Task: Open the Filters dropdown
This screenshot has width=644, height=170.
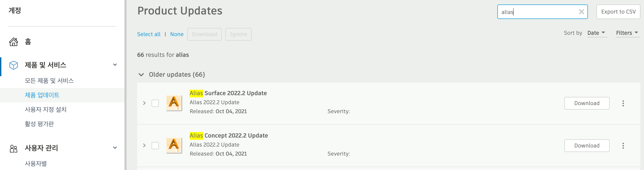Action: tap(627, 33)
